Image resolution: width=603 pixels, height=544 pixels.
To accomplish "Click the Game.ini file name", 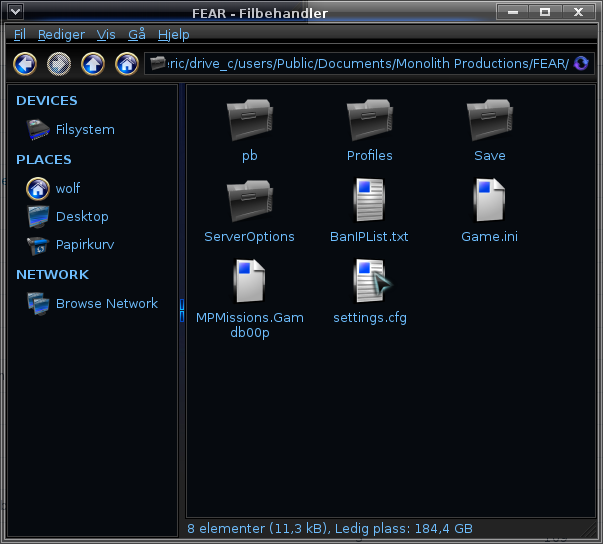I will pos(489,237).
